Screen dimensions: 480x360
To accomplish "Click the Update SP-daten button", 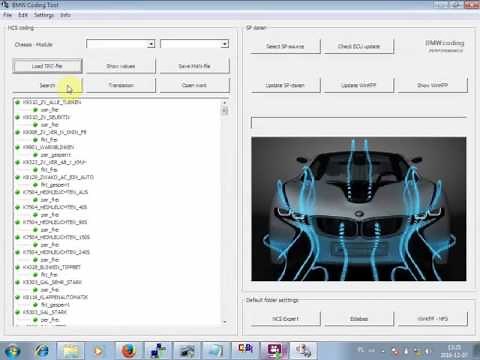I will point(285,85).
